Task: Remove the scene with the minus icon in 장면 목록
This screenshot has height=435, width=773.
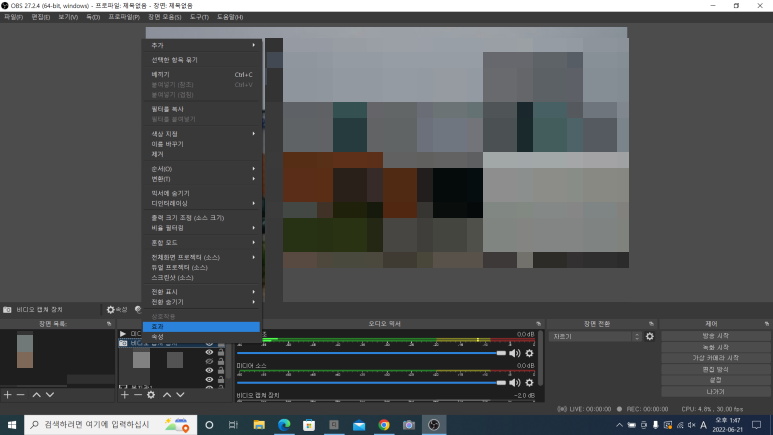Action: pos(20,395)
